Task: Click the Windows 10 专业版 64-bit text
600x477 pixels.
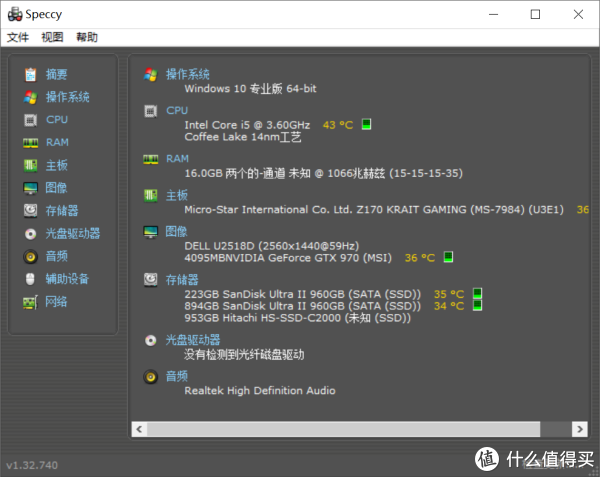Action: (251, 89)
